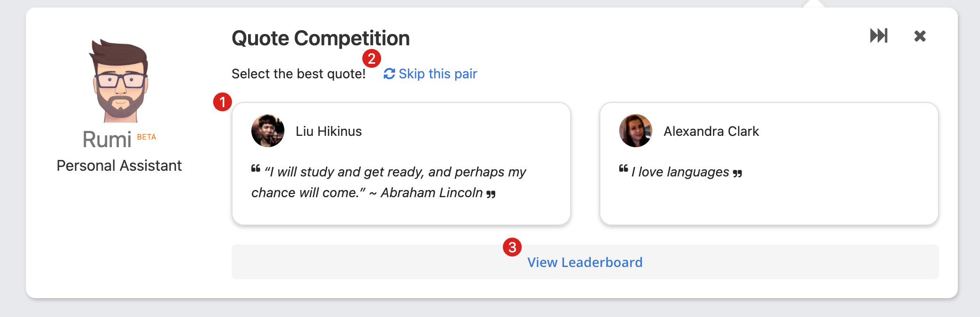Screen dimensions: 980x317
Task: Click the Quote Competition heading
Action: 321,38
